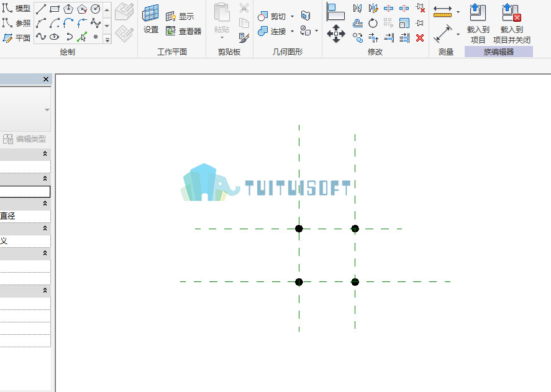Activate the Copy tool in Modify panel
This screenshot has width=551, height=392.
(358, 38)
